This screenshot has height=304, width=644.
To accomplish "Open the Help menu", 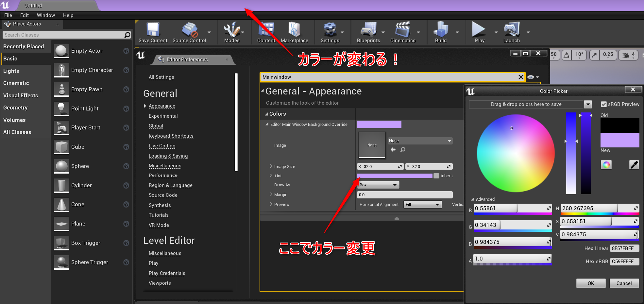I will [68, 15].
